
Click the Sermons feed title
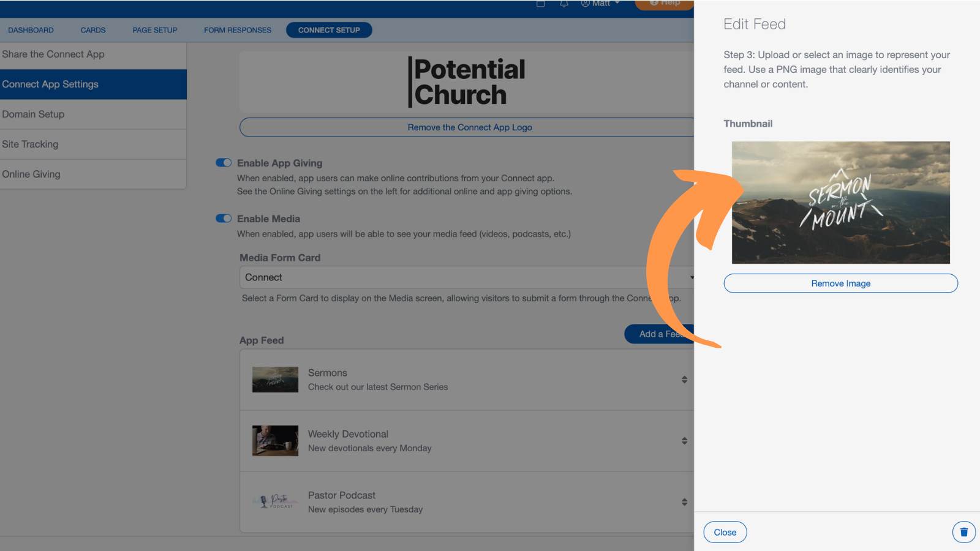point(327,373)
